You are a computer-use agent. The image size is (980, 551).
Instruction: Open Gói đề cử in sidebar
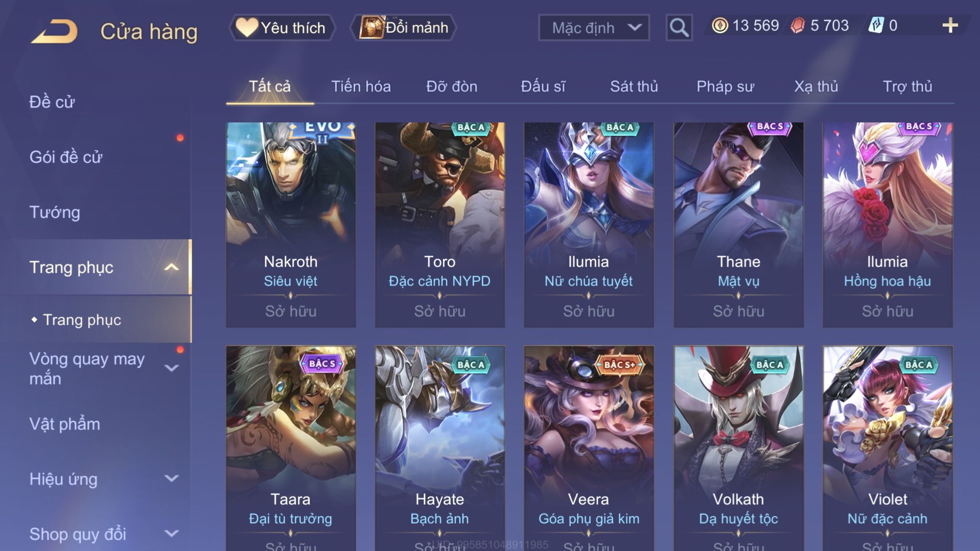(66, 157)
